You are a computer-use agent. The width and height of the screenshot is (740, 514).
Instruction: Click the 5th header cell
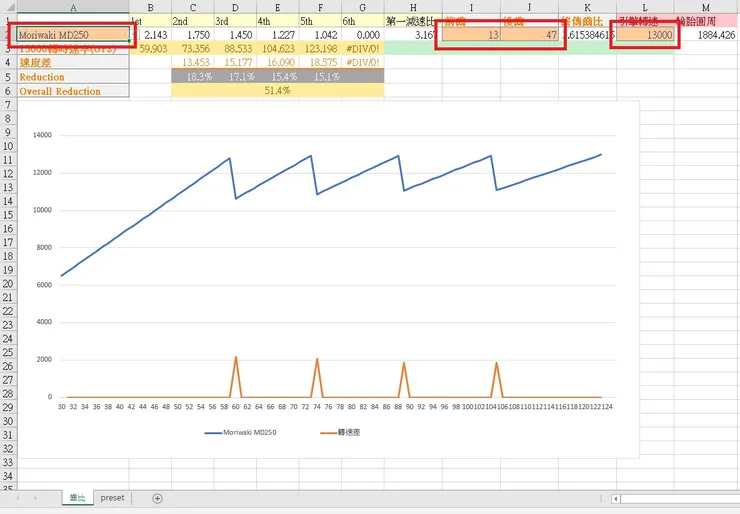[320, 21]
